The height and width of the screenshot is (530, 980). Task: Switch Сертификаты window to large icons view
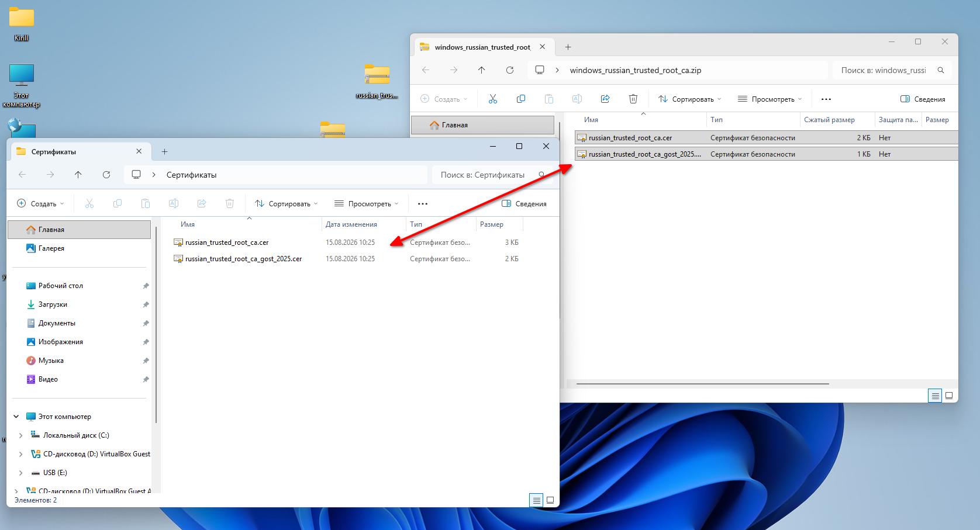coord(550,500)
